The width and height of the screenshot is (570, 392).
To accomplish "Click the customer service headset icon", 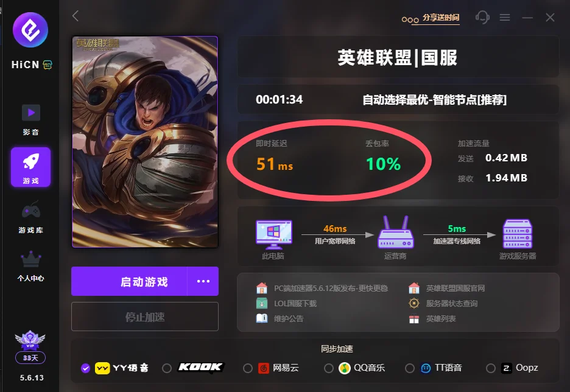I will [x=482, y=17].
